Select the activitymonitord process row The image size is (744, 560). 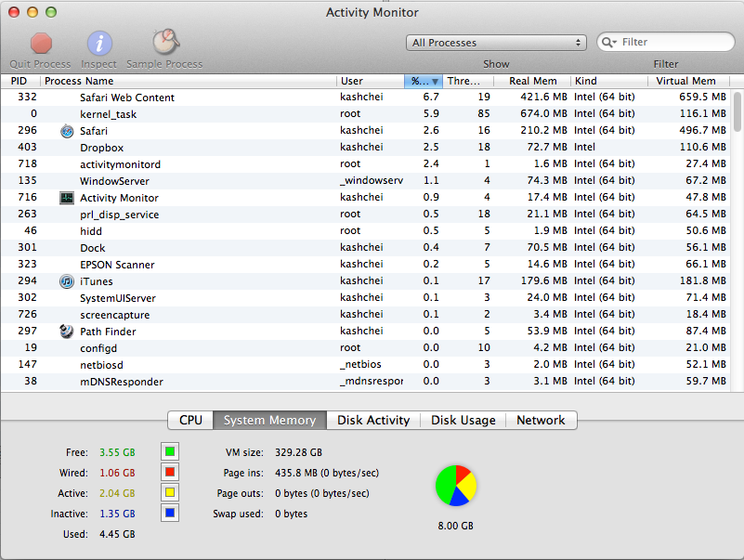coord(365,164)
